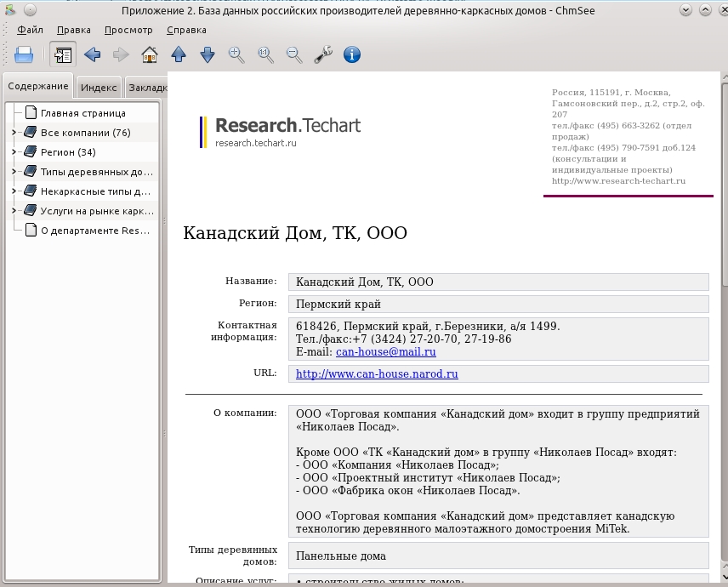
Task: Go forward with the grey right arrow icon
Action: point(121,54)
